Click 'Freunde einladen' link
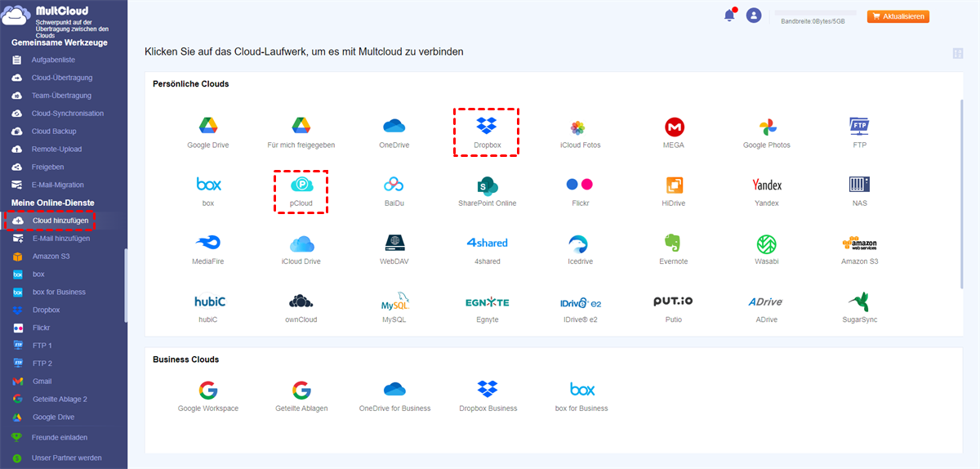This screenshot has height=469, width=980. (x=61, y=437)
